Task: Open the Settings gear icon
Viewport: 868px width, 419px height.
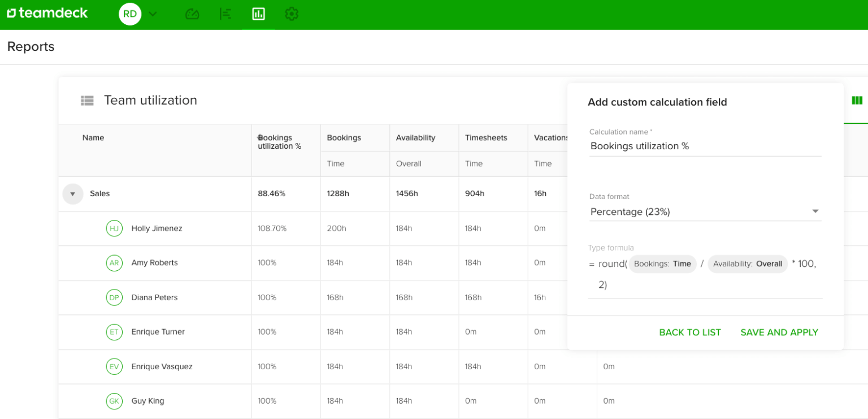Action: pyautogui.click(x=292, y=14)
